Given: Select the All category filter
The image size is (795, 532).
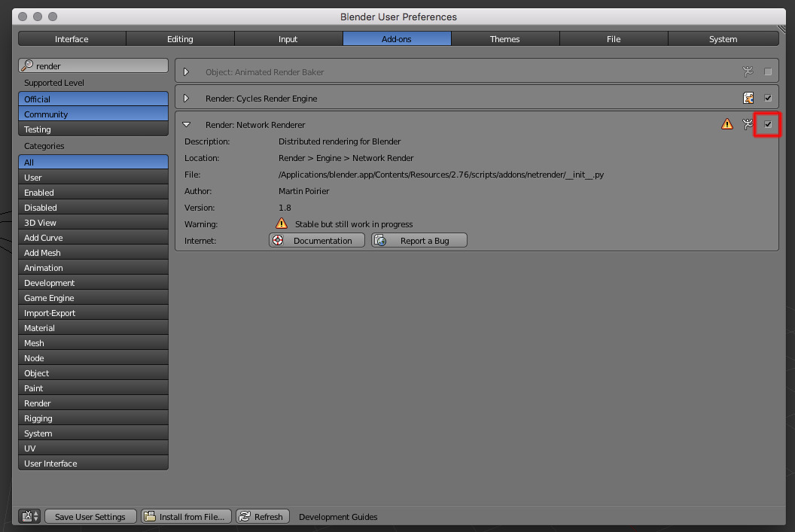Looking at the screenshot, I should pyautogui.click(x=93, y=162).
